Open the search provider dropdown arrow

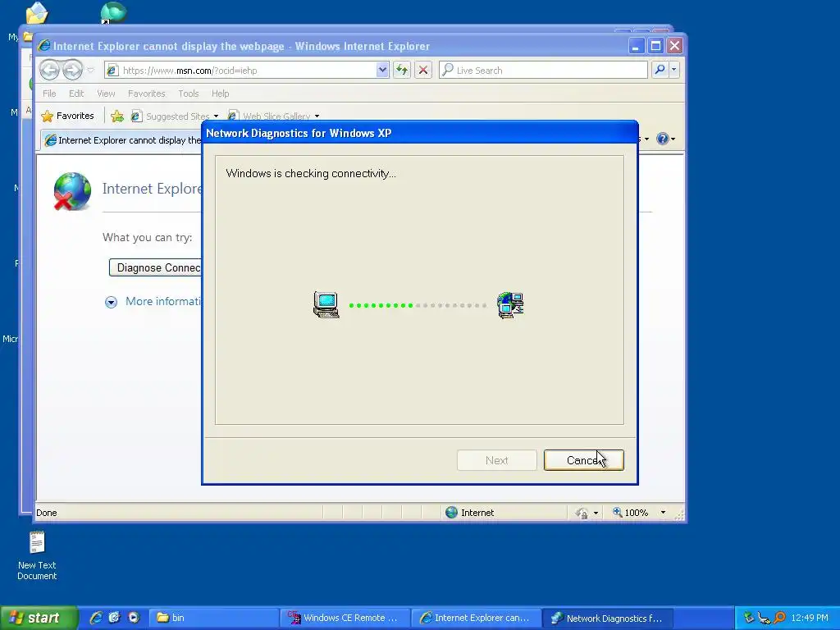(x=674, y=70)
